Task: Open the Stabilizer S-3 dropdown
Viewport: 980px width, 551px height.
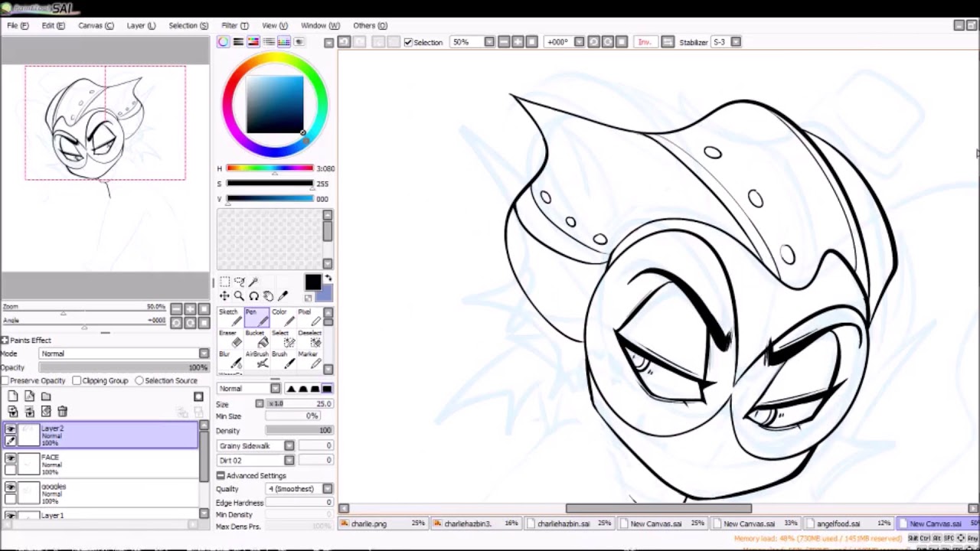Action: tap(736, 42)
